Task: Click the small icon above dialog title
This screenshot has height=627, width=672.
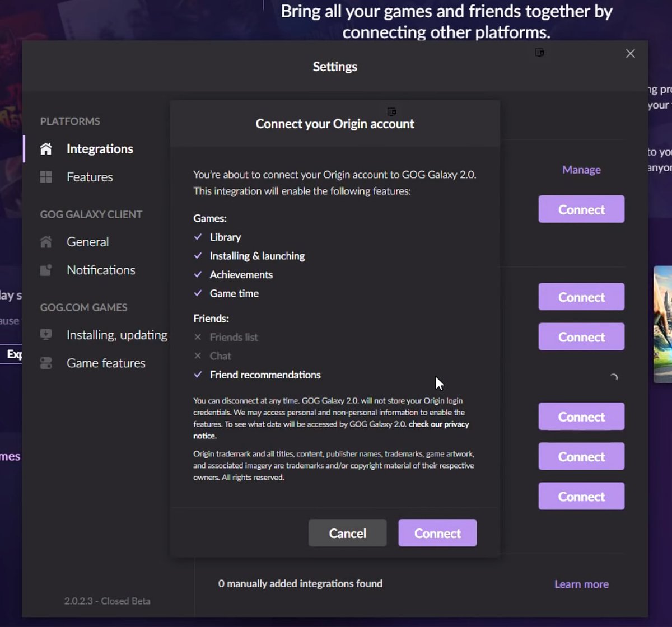Action: [391, 112]
